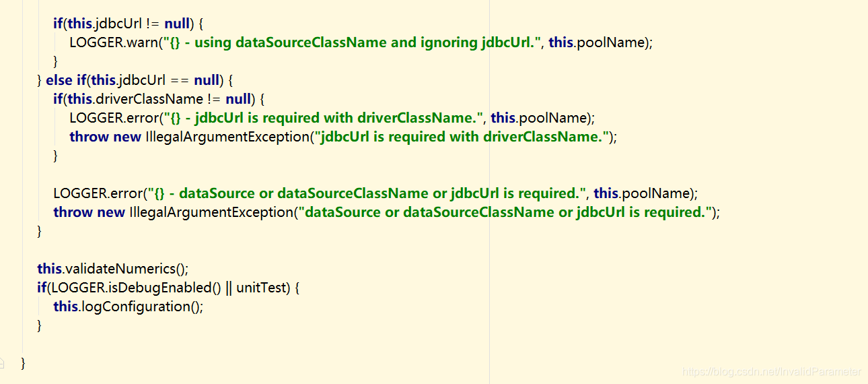
Task: Click the "this" keyword before validateNumerics
Action: [x=50, y=269]
